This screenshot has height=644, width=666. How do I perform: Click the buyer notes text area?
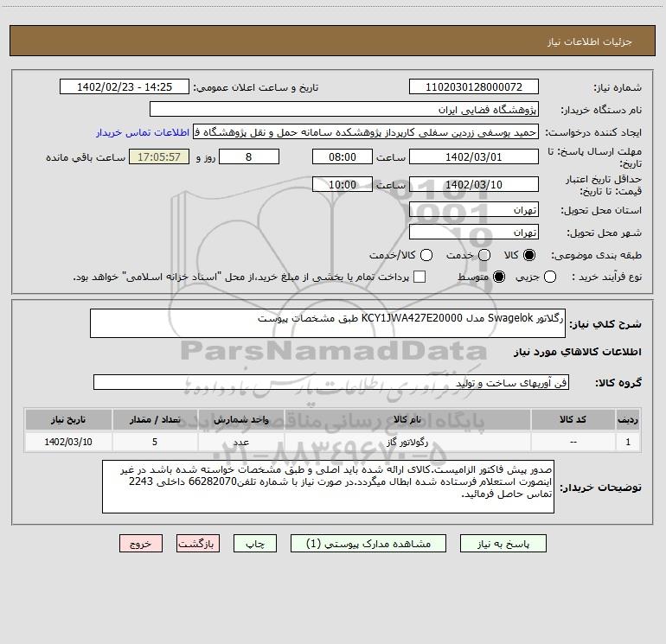point(328,487)
